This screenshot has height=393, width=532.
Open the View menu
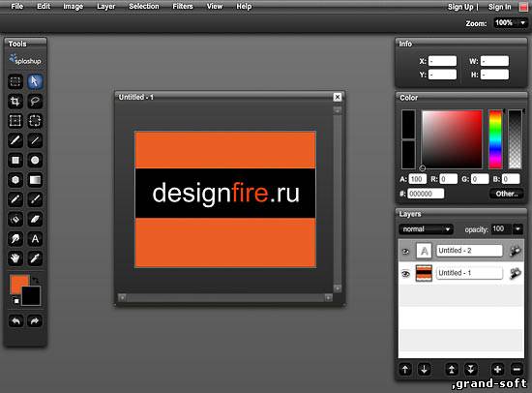tap(215, 7)
